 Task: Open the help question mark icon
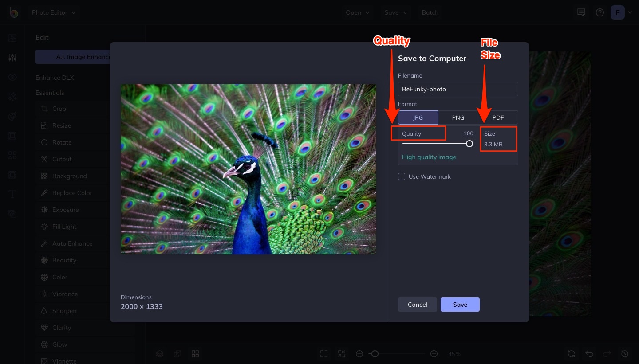click(600, 12)
